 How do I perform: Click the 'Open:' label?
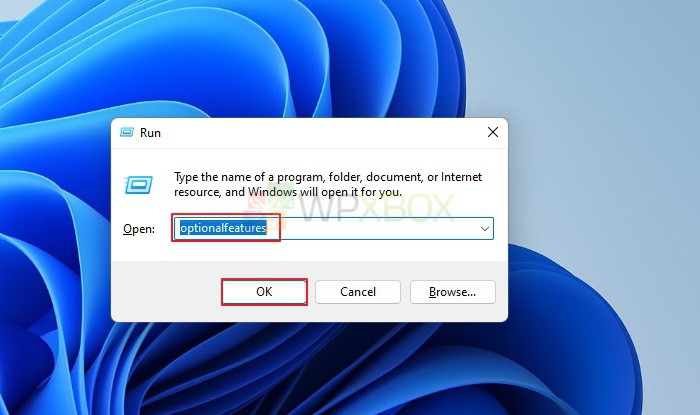tap(139, 229)
